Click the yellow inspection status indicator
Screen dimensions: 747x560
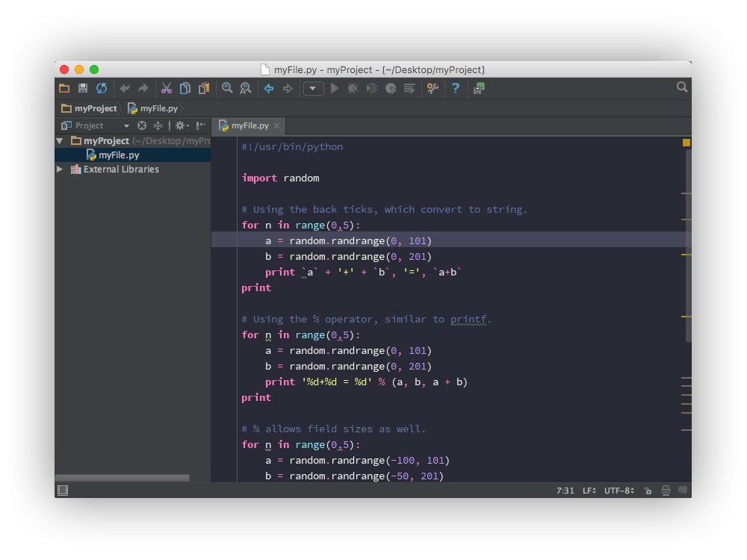(x=686, y=143)
